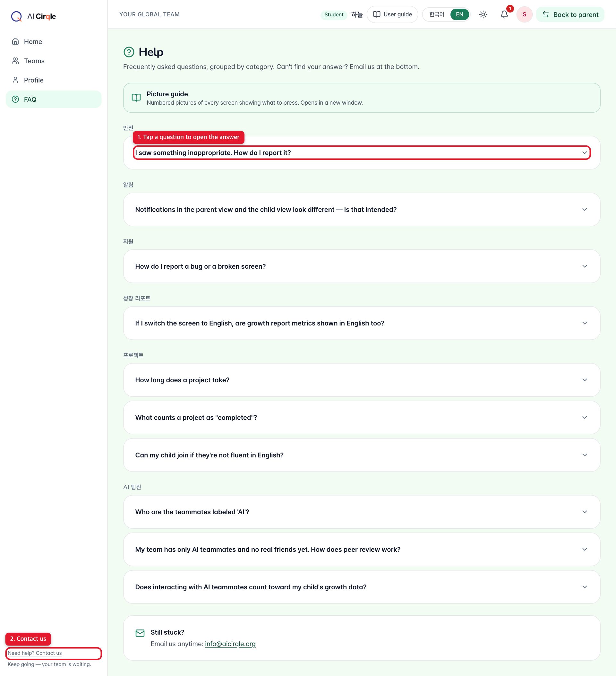This screenshot has height=676, width=616.
Task: Open the user avatar 'S' menu
Action: (524, 14)
